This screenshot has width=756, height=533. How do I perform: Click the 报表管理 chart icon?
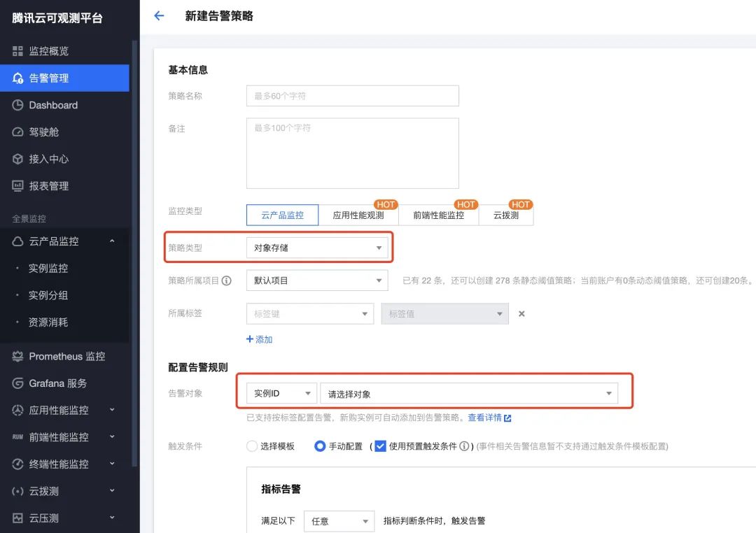coord(17,186)
